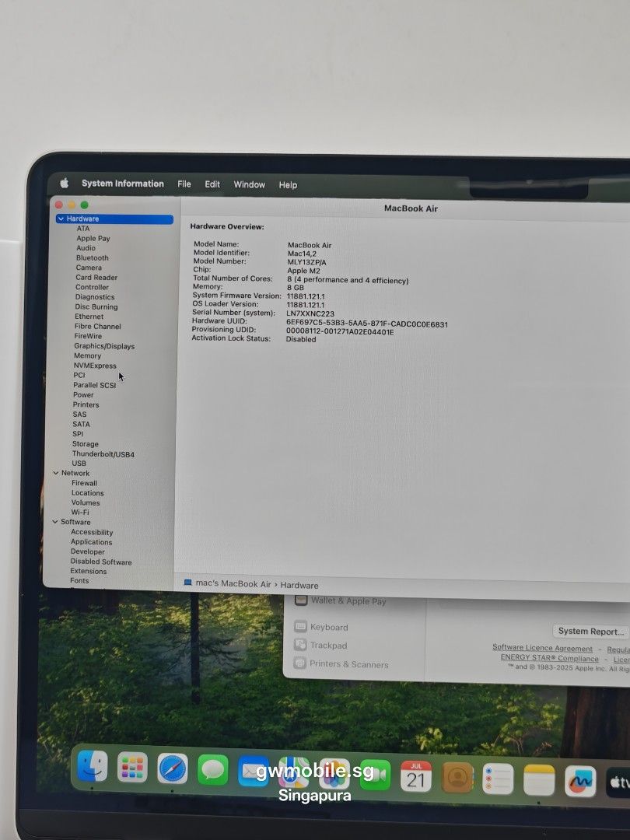Launch FaceTime from the Dock
This screenshot has height=840, width=630.
tap(375, 775)
